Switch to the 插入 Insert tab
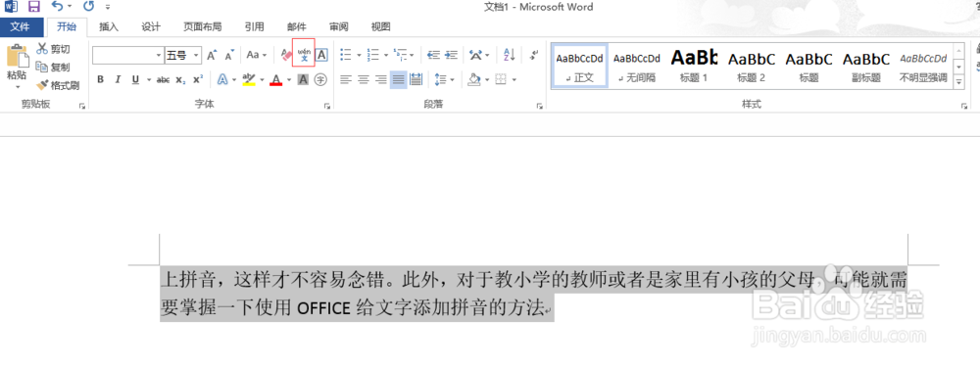 109,26
